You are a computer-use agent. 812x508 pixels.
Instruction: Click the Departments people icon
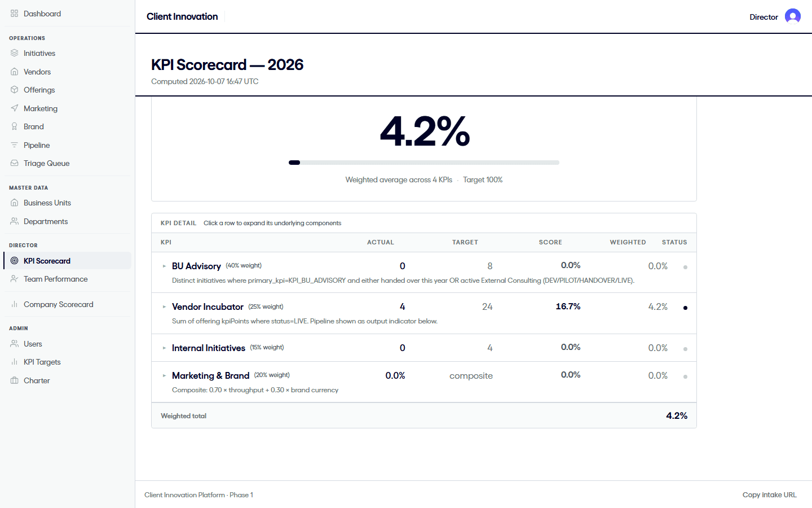[15, 221]
